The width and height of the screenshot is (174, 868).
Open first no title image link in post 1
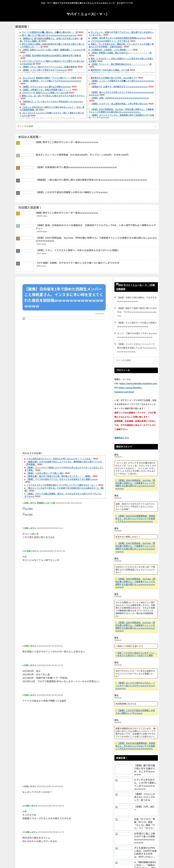tap(28, 509)
